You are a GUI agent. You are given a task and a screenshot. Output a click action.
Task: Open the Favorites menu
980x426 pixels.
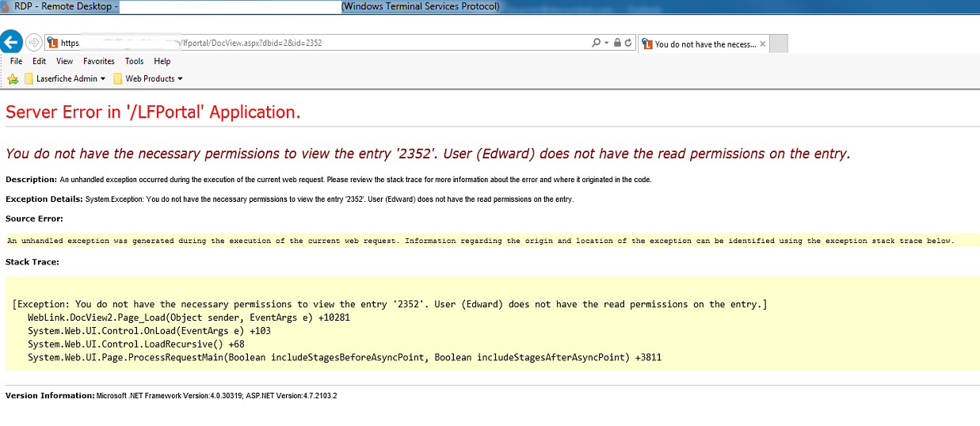[x=99, y=61]
